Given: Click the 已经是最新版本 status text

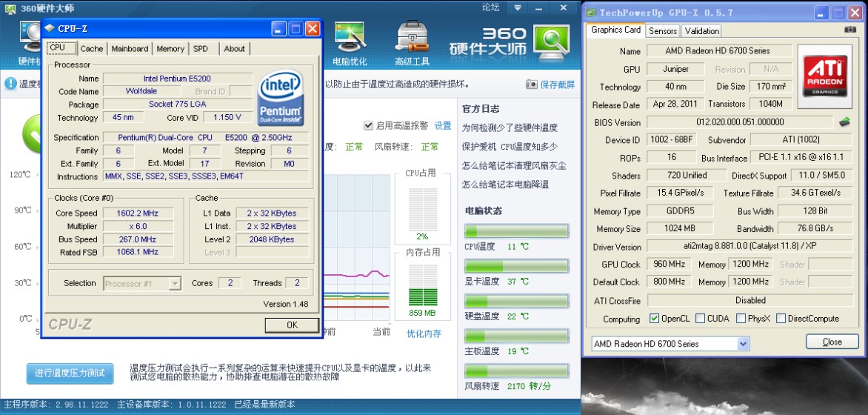Looking at the screenshot, I should pos(264,405).
